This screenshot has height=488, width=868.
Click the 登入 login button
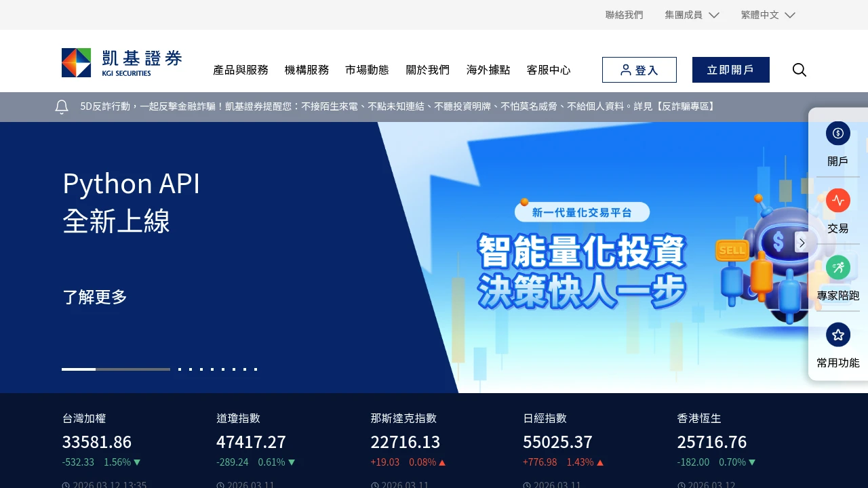tap(639, 70)
